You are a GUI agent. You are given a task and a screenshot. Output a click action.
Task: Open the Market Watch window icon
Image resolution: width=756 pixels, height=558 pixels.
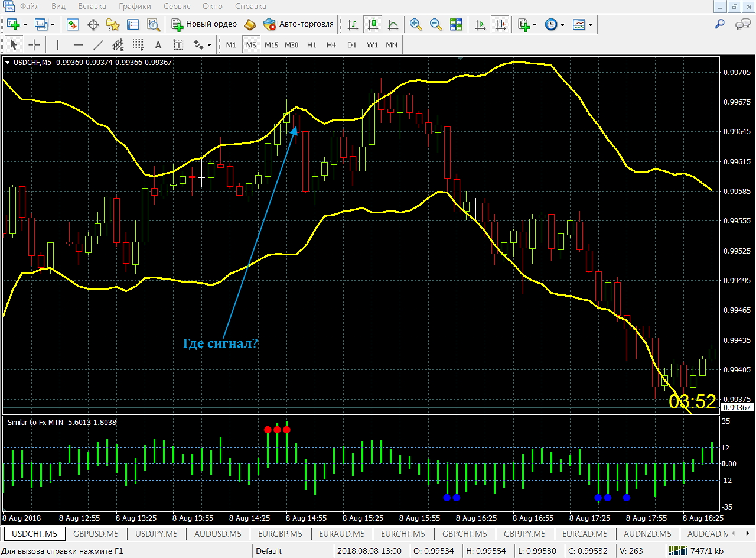point(73,24)
